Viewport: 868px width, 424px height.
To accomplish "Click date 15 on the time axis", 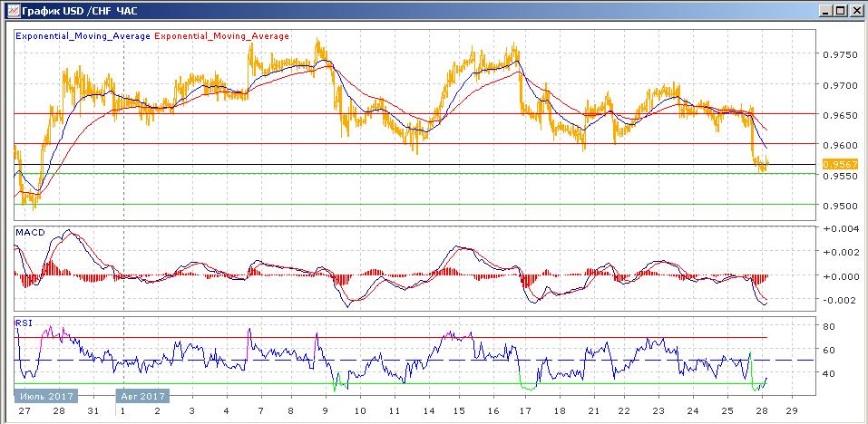I will [x=459, y=410].
